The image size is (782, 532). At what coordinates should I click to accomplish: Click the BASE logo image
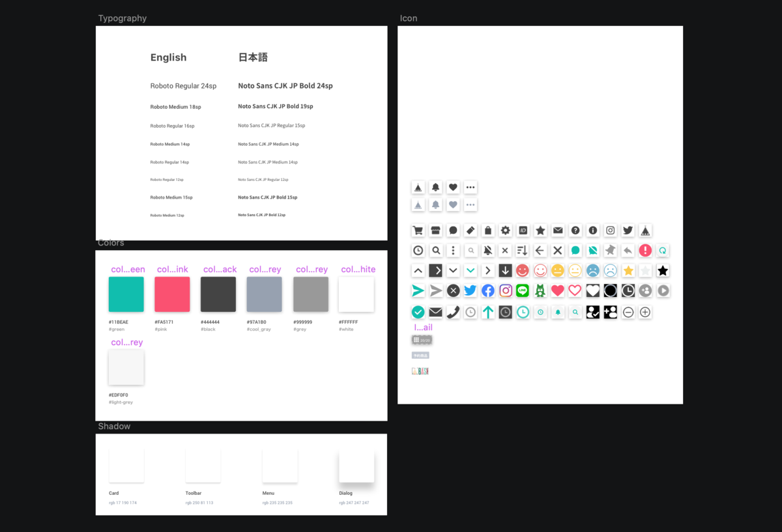[420, 370]
